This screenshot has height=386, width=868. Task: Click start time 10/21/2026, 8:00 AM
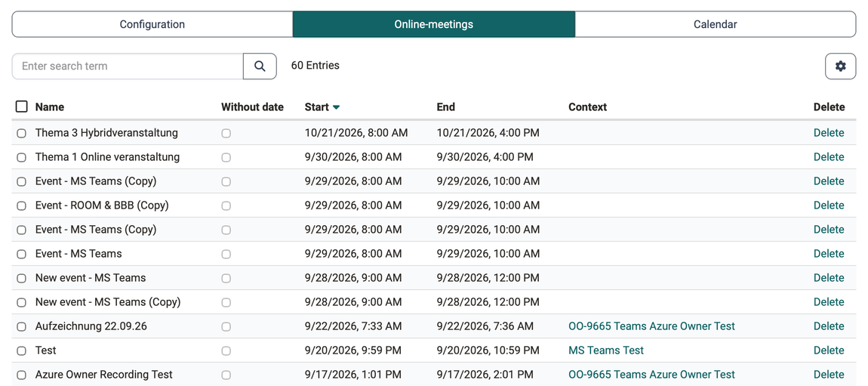356,133
